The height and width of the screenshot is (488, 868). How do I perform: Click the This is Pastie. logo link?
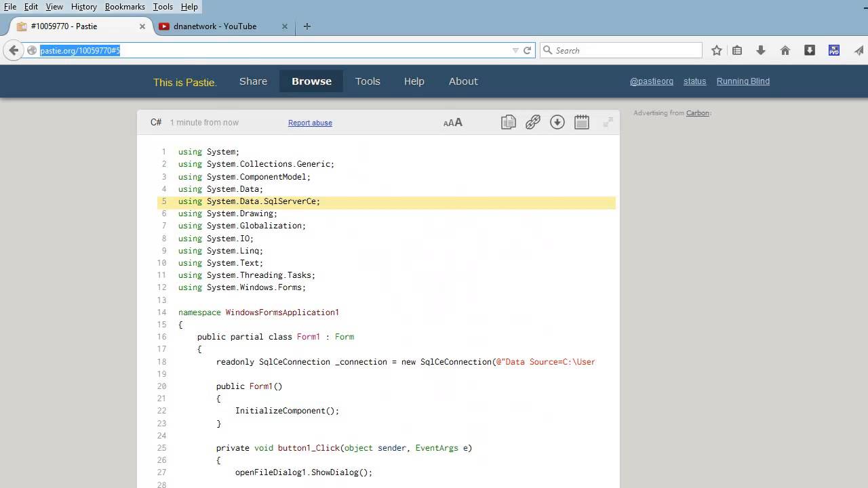[185, 82]
